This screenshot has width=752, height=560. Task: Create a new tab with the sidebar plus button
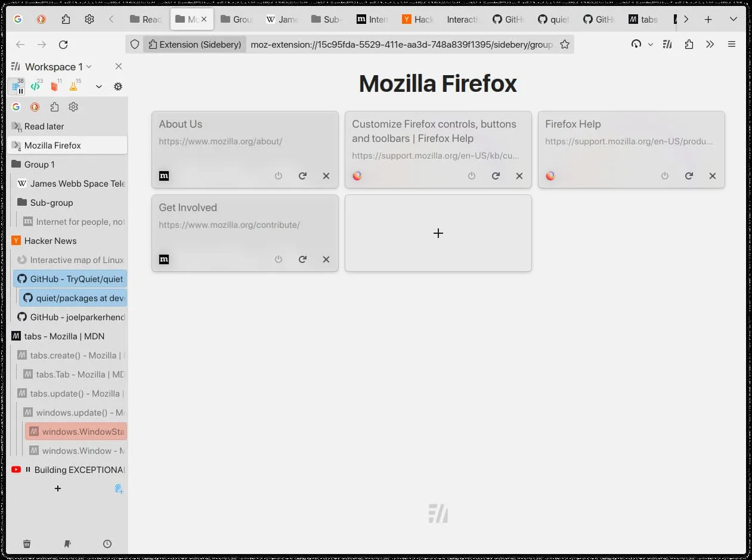pos(58,488)
